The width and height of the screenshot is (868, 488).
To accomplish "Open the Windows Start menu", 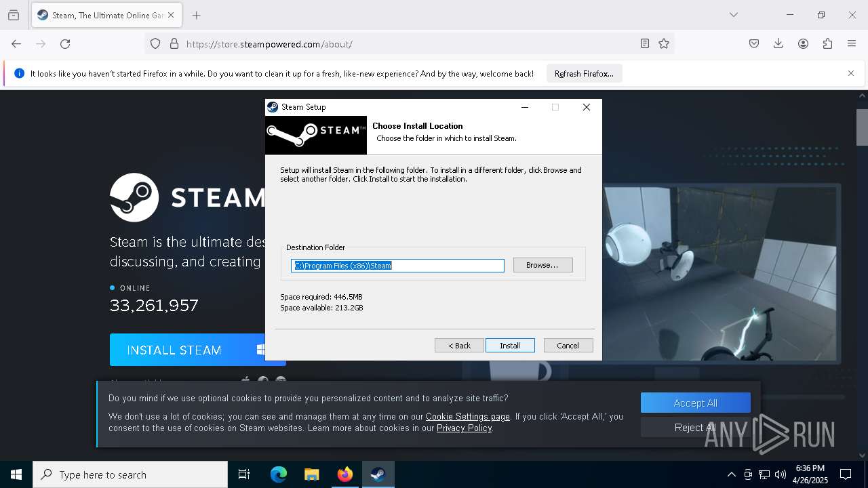I will [16, 474].
